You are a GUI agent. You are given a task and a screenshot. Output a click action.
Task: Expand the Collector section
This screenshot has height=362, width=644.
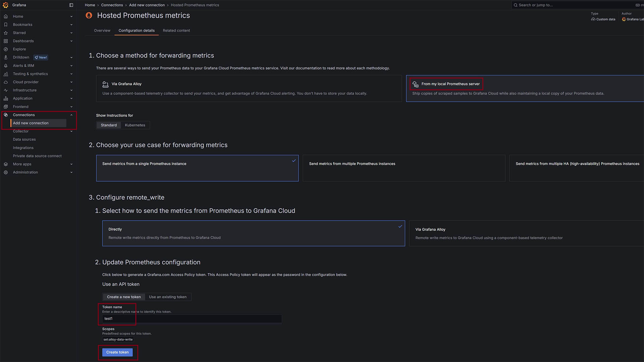tap(71, 131)
